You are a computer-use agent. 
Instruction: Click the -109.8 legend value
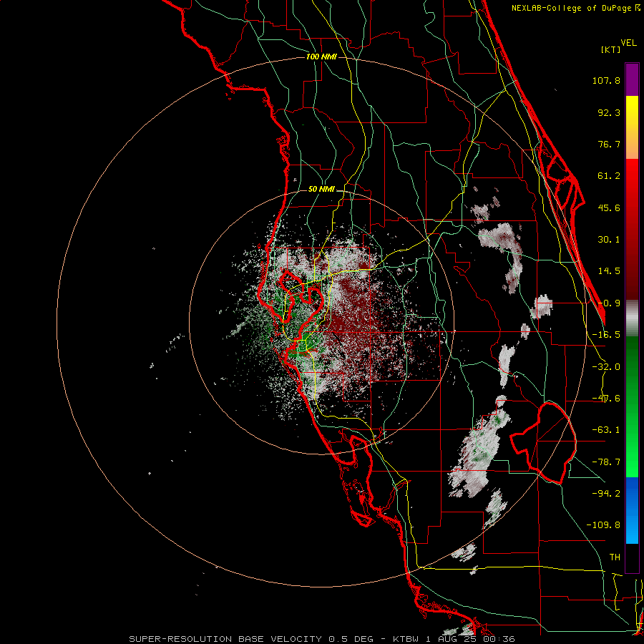(603, 525)
